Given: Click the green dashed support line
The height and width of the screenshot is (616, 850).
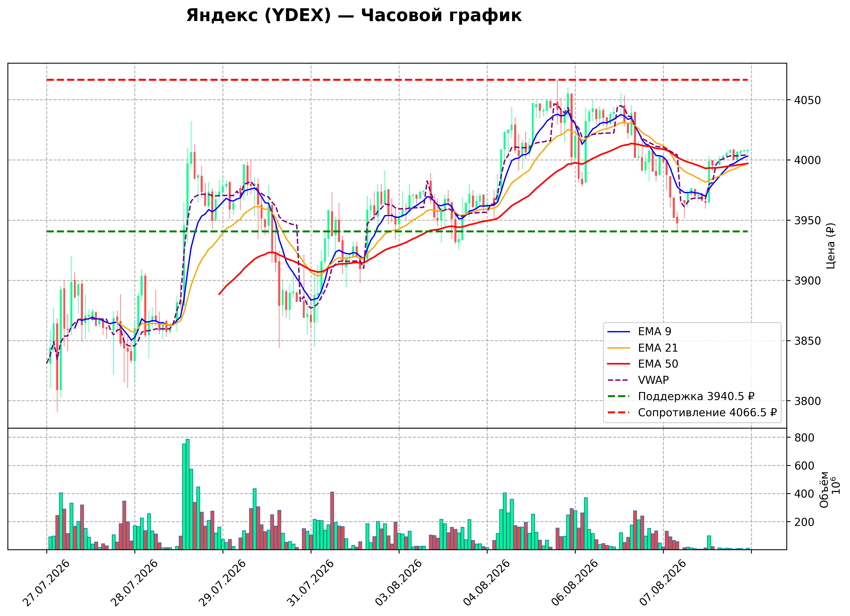Looking at the screenshot, I should (397, 231).
